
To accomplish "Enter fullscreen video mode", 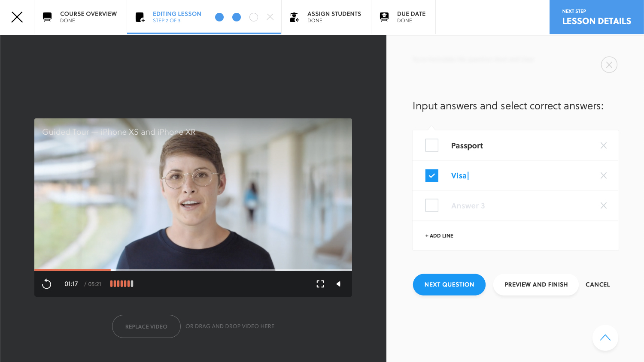I will tap(320, 284).
